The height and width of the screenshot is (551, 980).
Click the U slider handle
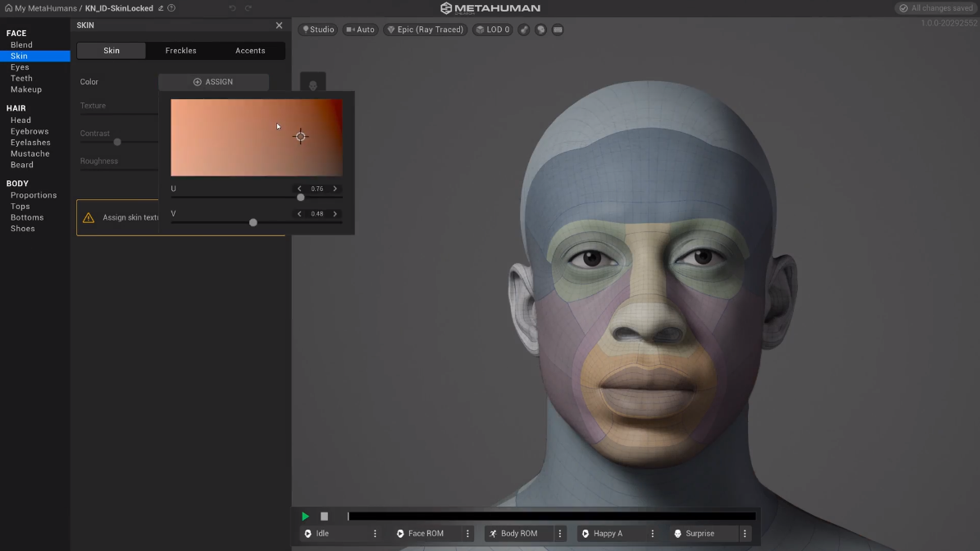click(x=301, y=198)
